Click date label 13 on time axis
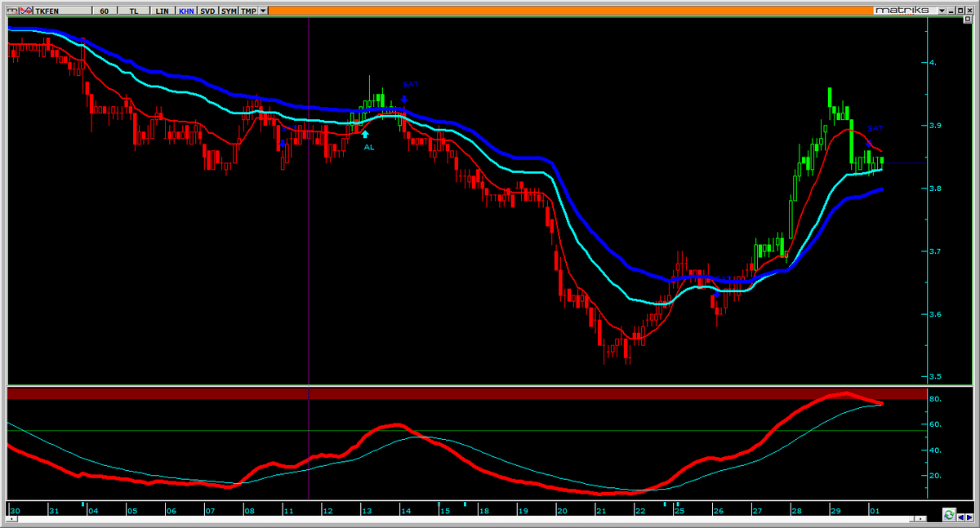Viewport: 980px width, 528px height. (x=367, y=511)
